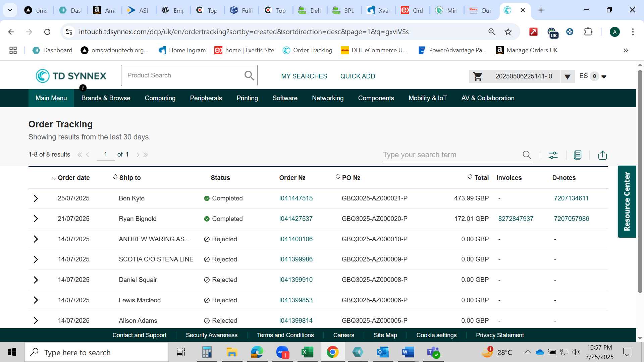Open the Computing menu
The image size is (644, 362).
coord(160,98)
